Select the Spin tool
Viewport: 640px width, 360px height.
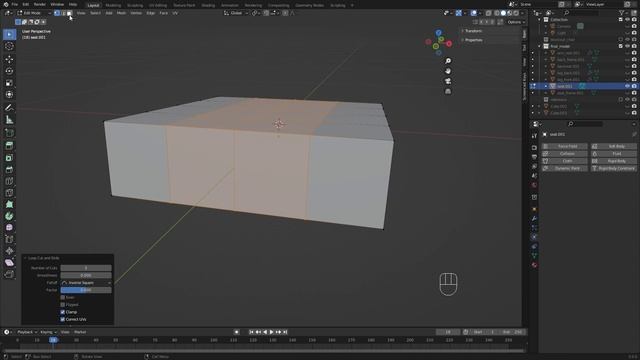pos(9,216)
